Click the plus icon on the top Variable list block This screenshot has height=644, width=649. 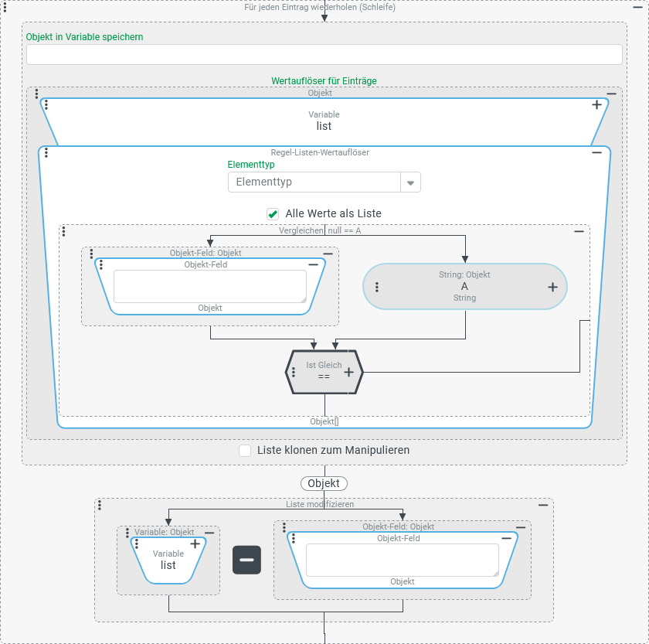click(x=596, y=105)
